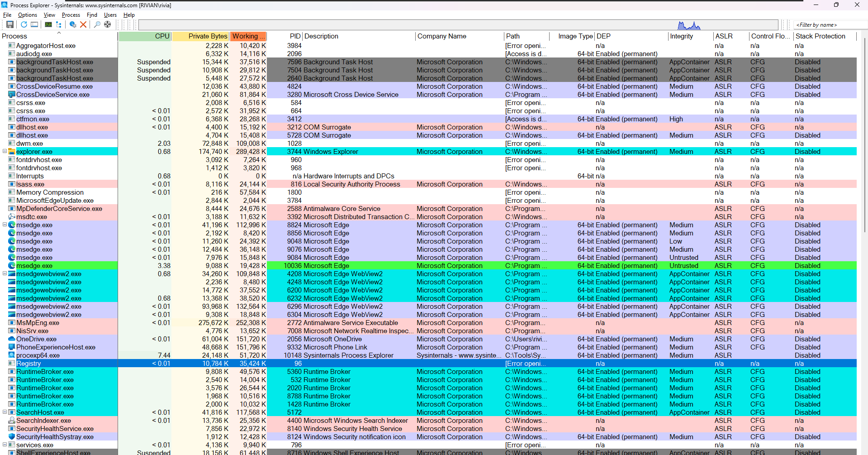Screen dimensions: 868x455
Task: Click the red Kill Process icon
Action: [x=83, y=24]
